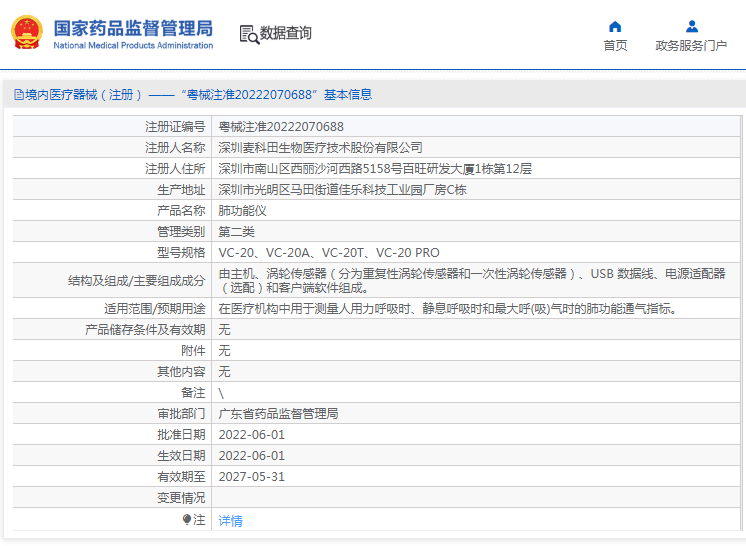
Task: Select the 结构及组成 description text
Action: coord(471,281)
